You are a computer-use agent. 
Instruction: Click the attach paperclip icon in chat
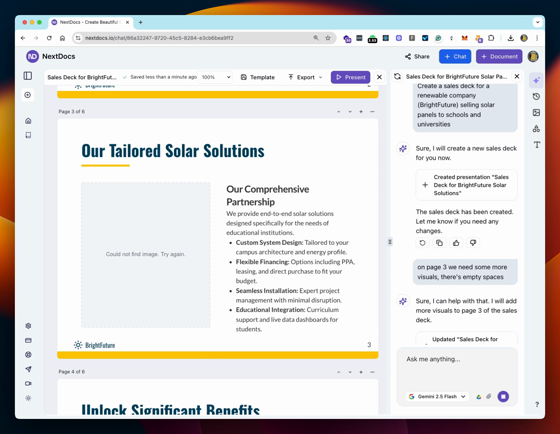point(489,396)
